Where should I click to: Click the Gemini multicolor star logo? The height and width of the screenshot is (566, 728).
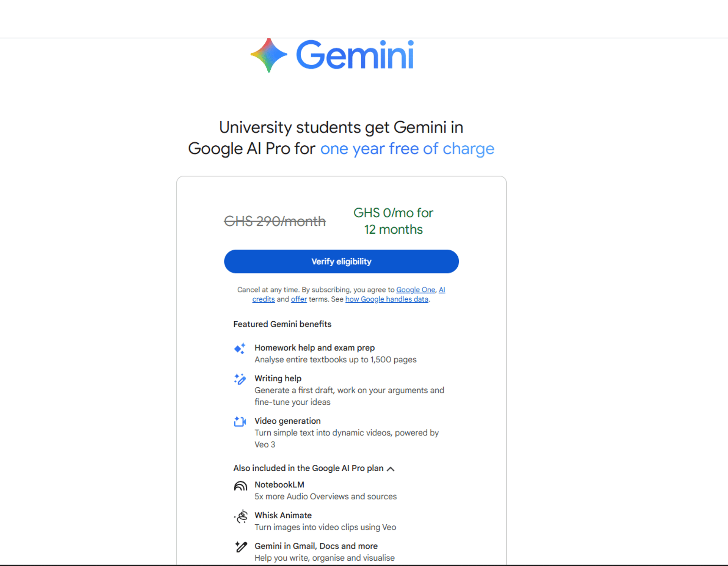(x=269, y=55)
